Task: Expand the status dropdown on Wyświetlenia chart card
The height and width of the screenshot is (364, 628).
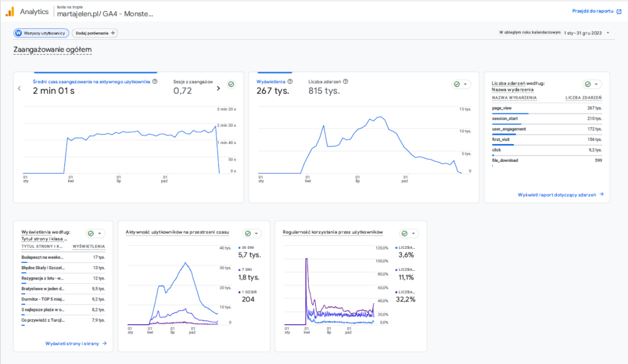Action: [x=465, y=84]
